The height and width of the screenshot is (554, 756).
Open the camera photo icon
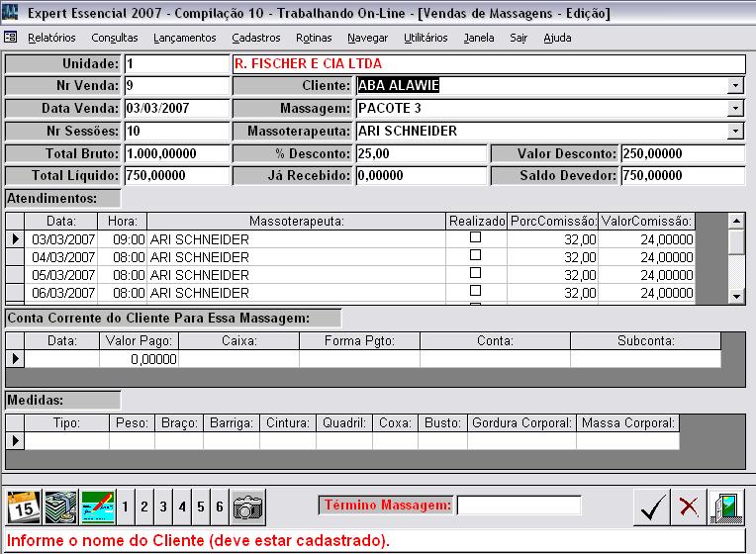[x=247, y=507]
